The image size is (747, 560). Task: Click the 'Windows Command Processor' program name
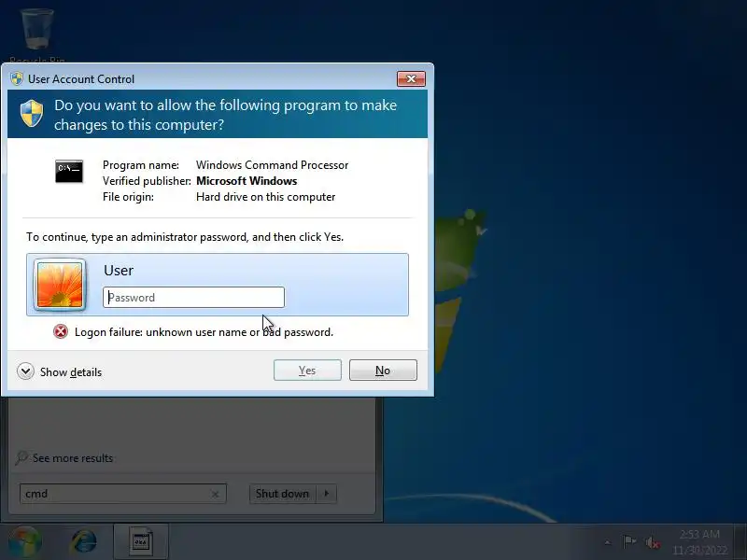(x=272, y=165)
